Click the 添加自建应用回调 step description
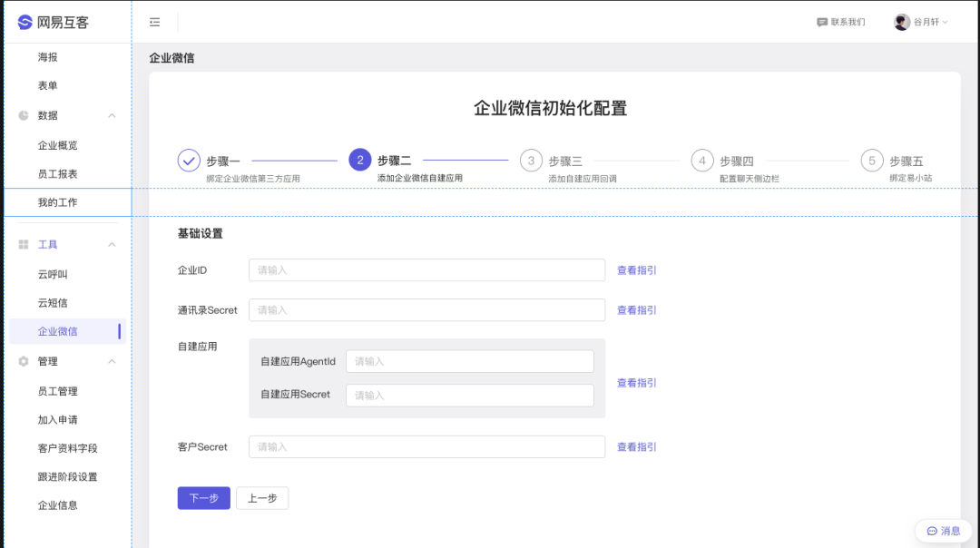The image size is (980, 548). click(x=583, y=179)
